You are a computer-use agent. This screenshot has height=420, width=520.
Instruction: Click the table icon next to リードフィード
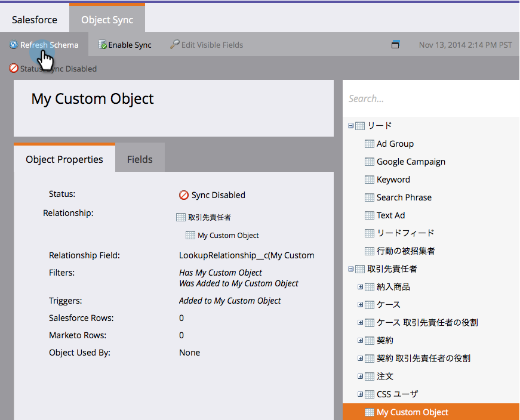[370, 233]
